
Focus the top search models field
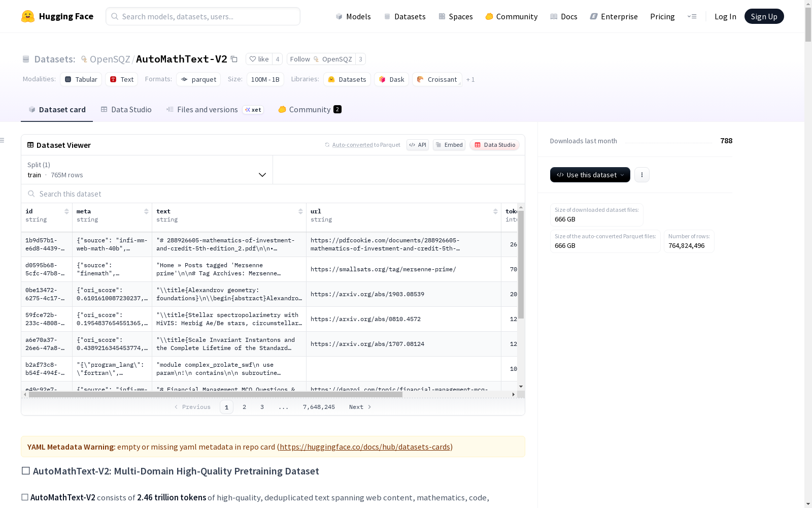click(x=203, y=16)
